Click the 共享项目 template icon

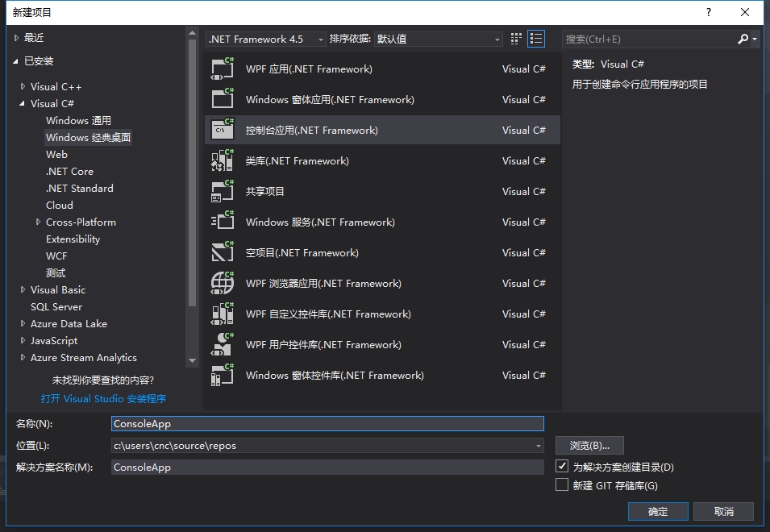pyautogui.click(x=223, y=191)
